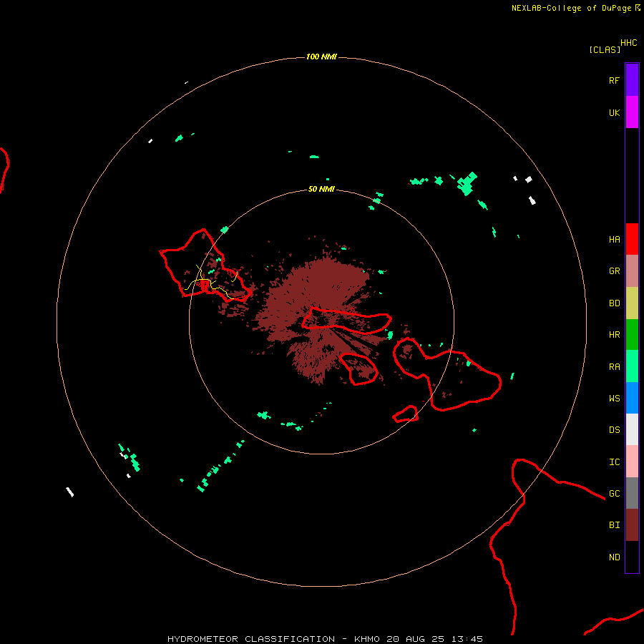Screen dimensions: 644x644
Task: Click the 100 NMI range ring label
Action: pos(321,57)
